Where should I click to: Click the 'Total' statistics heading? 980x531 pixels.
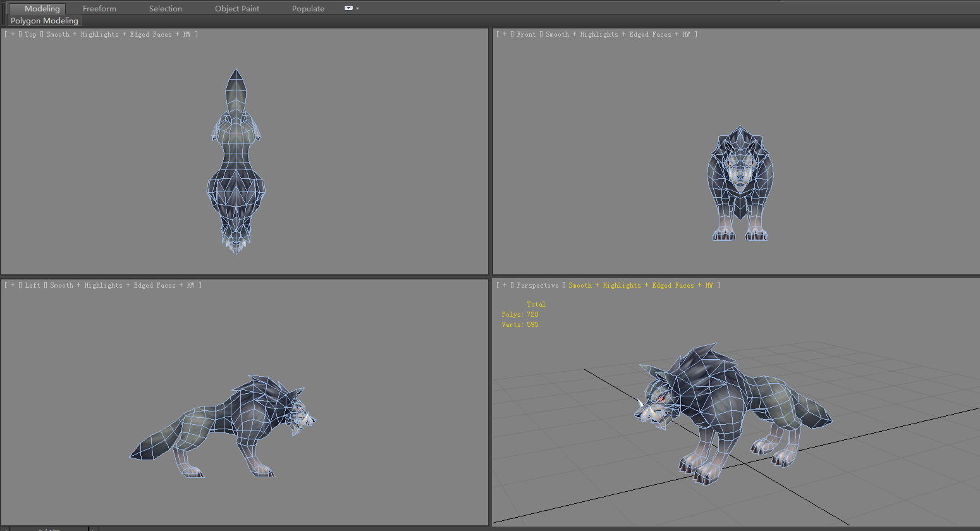[x=536, y=304]
